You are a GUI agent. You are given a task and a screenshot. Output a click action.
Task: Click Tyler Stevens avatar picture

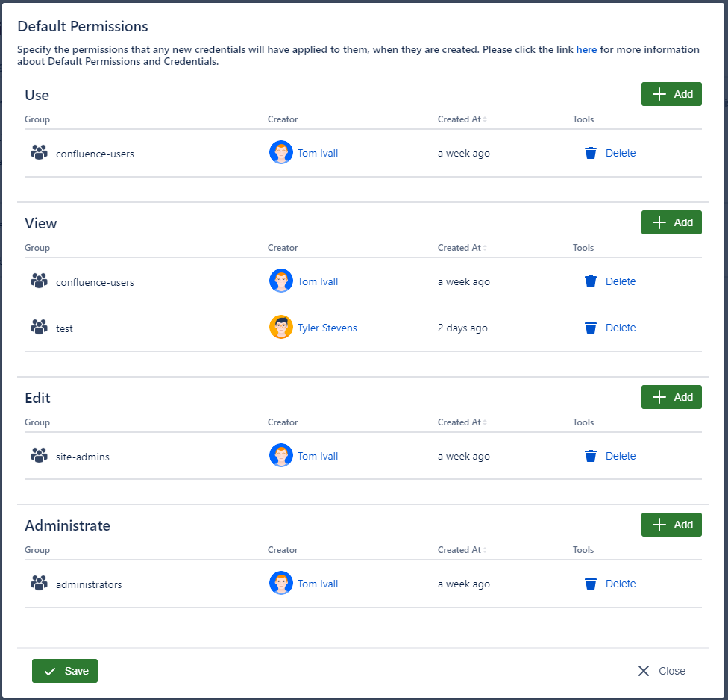point(281,328)
